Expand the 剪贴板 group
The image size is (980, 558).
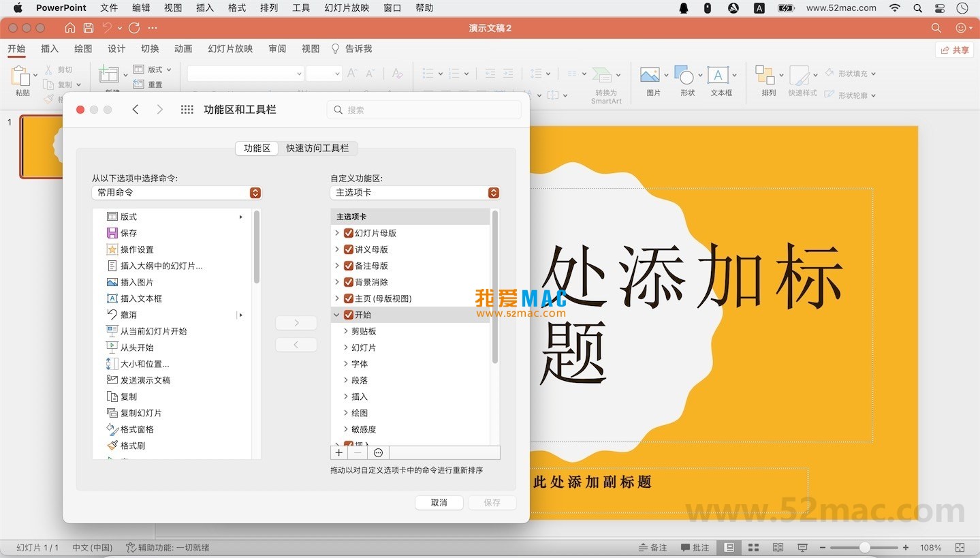pyautogui.click(x=346, y=331)
